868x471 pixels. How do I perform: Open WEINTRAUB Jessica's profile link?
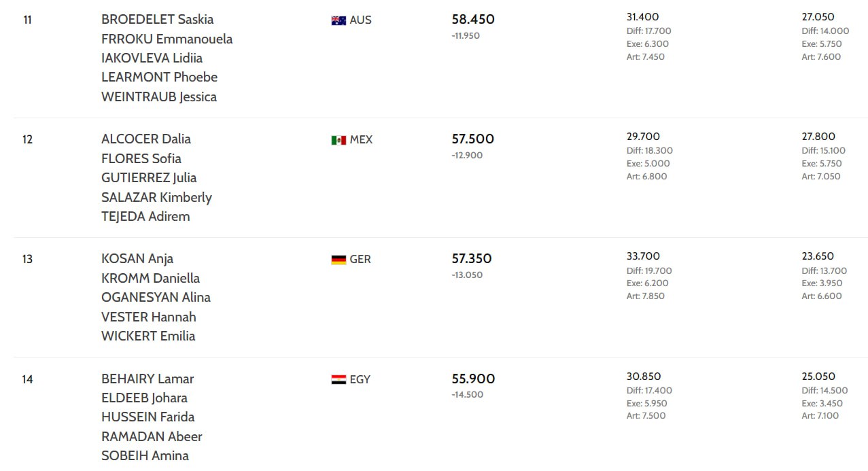159,97
